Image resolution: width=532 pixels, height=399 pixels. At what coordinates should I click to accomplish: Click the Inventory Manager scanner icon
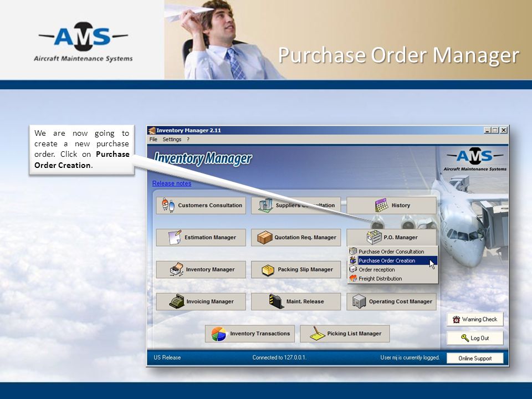click(176, 269)
